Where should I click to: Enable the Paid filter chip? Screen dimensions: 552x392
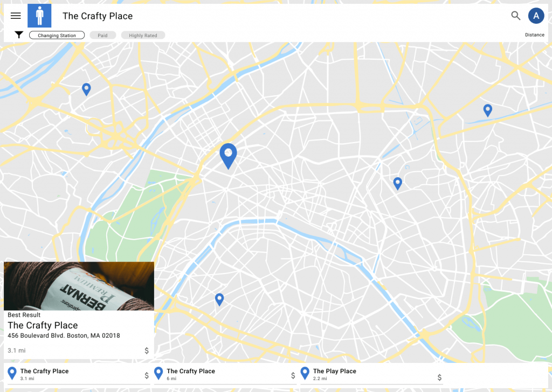pyautogui.click(x=102, y=36)
